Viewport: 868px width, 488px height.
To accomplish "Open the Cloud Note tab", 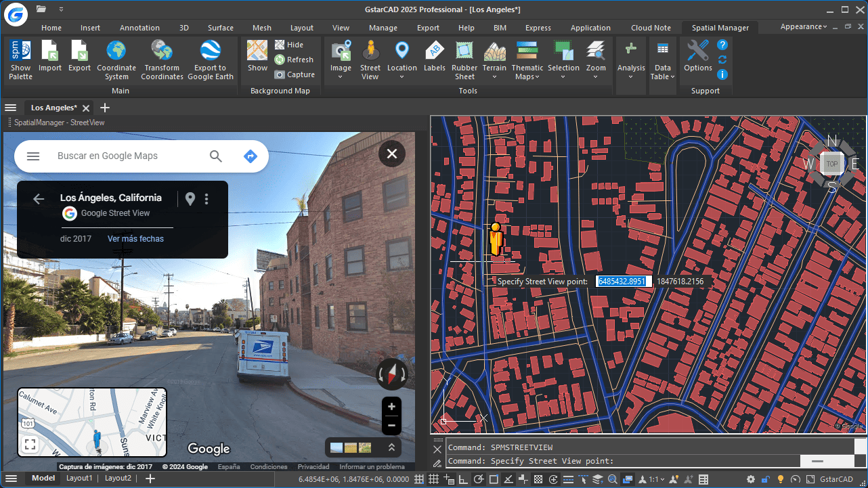I will click(651, 28).
